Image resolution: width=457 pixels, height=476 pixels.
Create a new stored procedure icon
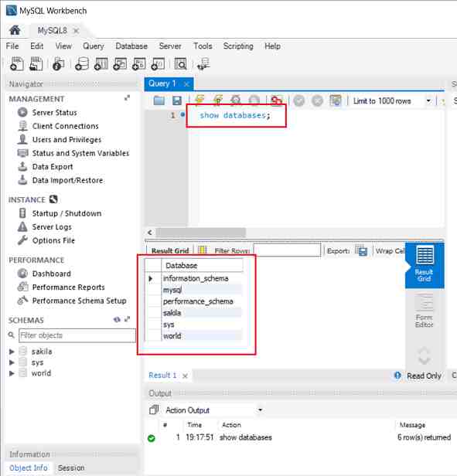[139, 63]
